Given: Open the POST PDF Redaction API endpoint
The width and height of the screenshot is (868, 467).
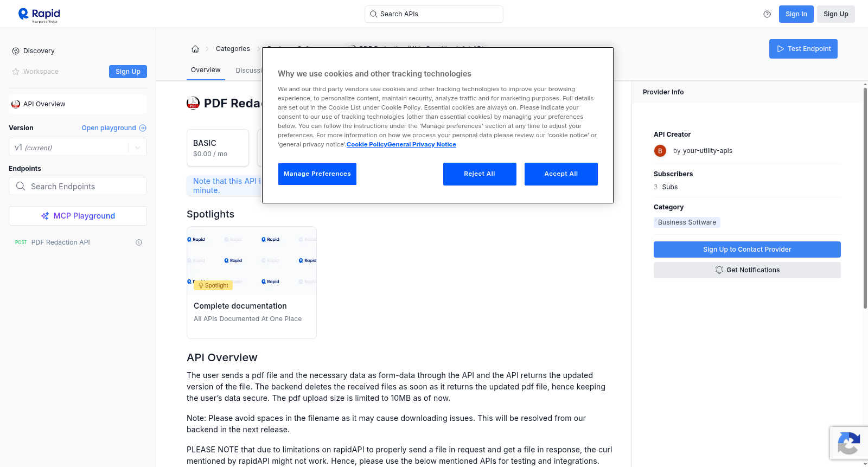Looking at the screenshot, I should pos(78,242).
